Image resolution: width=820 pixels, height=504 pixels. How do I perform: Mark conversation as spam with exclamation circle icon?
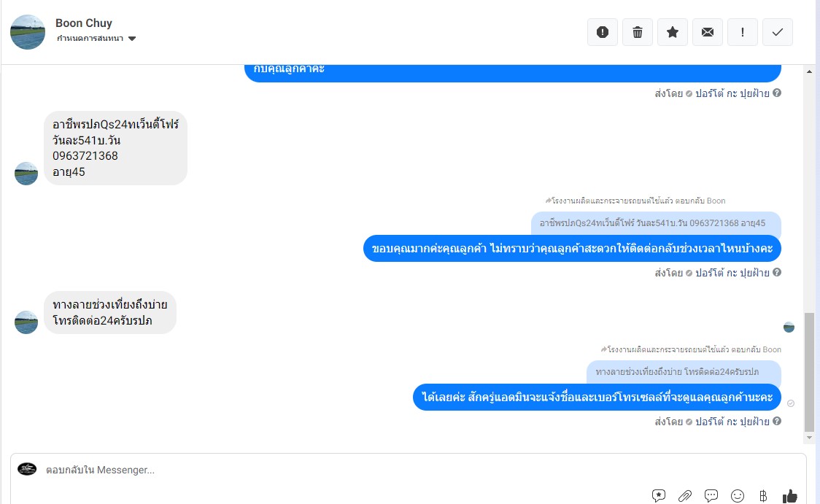(603, 32)
